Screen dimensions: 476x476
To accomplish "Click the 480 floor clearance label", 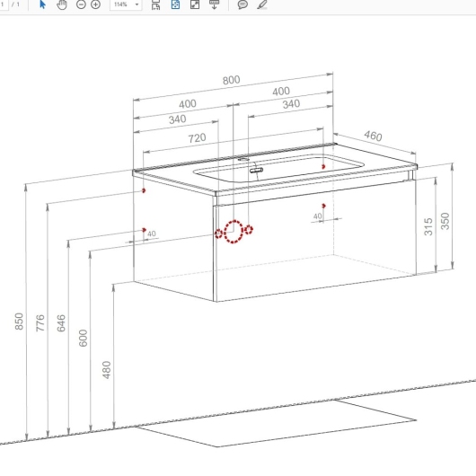I will 107,370.
